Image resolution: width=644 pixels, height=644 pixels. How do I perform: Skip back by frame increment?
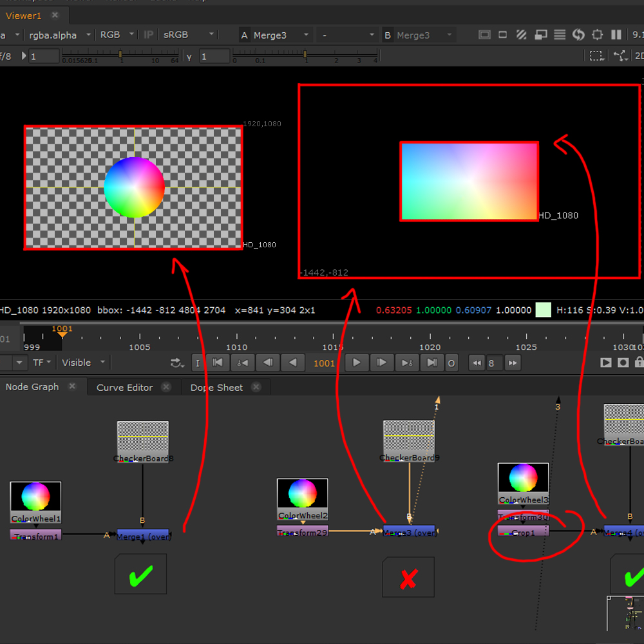coord(477,363)
